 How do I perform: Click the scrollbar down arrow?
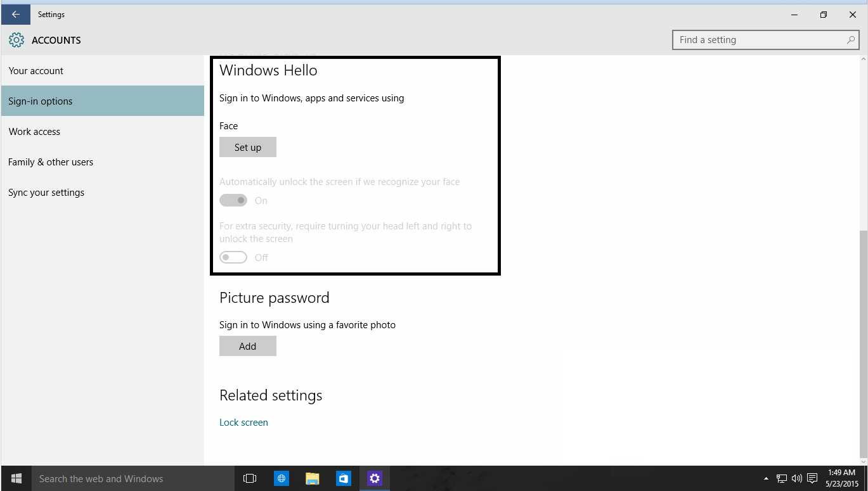pyautogui.click(x=863, y=461)
